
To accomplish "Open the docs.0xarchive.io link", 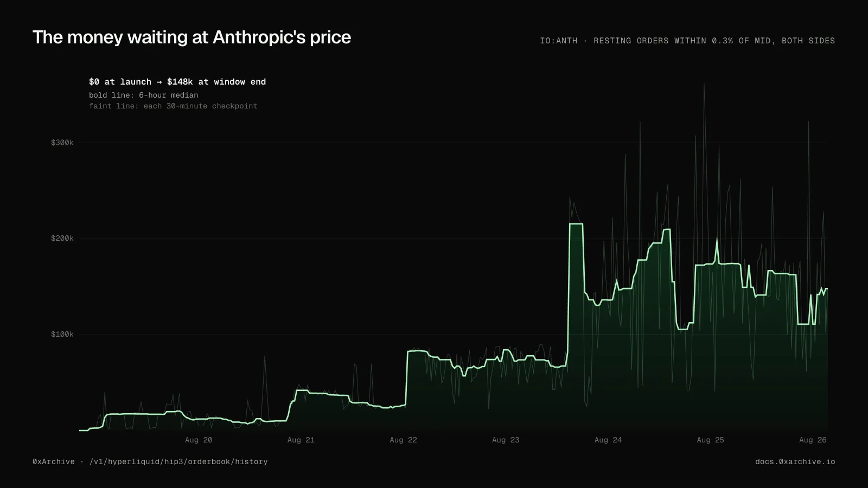I will pos(795,462).
